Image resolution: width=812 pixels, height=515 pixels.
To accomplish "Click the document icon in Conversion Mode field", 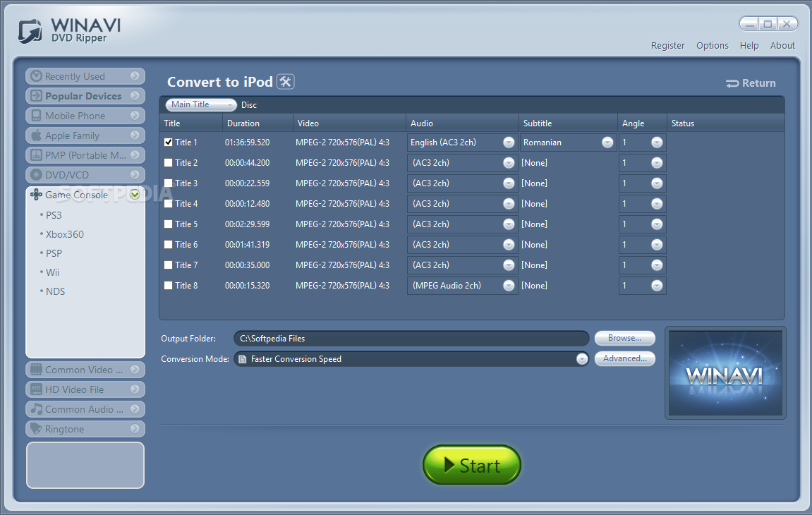I will click(243, 359).
